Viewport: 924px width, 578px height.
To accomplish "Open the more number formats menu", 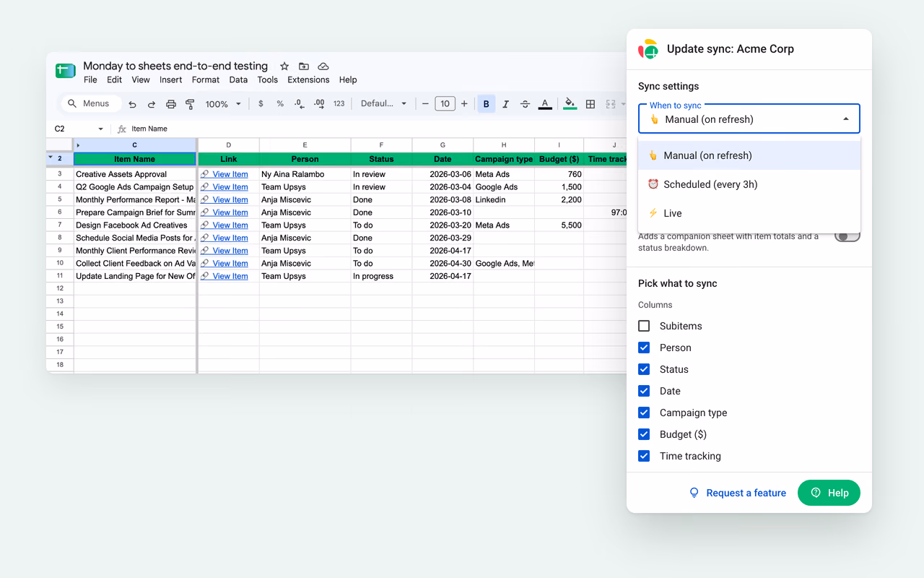I will click(x=339, y=104).
